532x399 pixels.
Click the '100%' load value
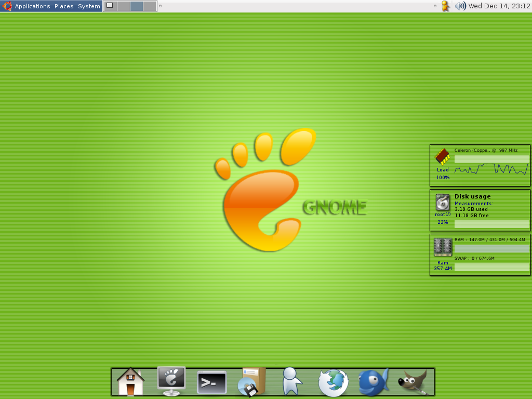[443, 178]
